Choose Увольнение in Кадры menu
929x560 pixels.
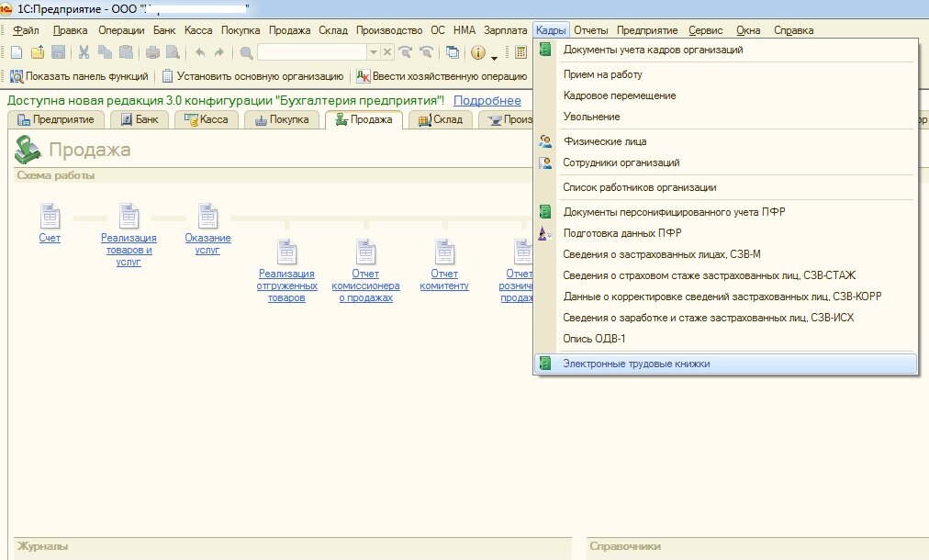[x=726, y=117]
